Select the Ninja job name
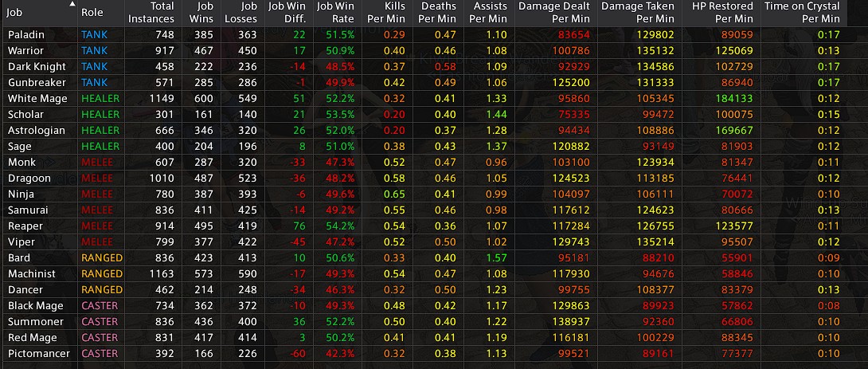 pyautogui.click(x=21, y=194)
